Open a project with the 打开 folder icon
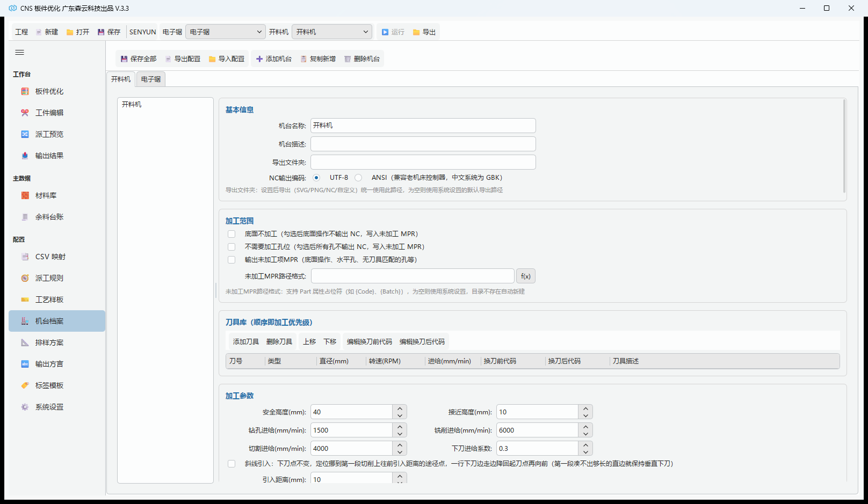The image size is (868, 504). [x=70, y=32]
